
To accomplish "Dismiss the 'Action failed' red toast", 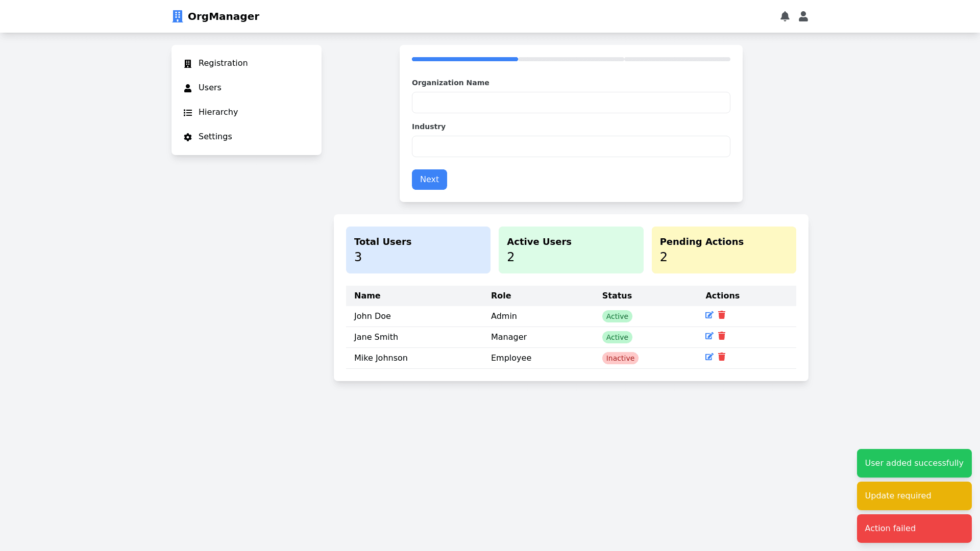I will click(x=914, y=529).
